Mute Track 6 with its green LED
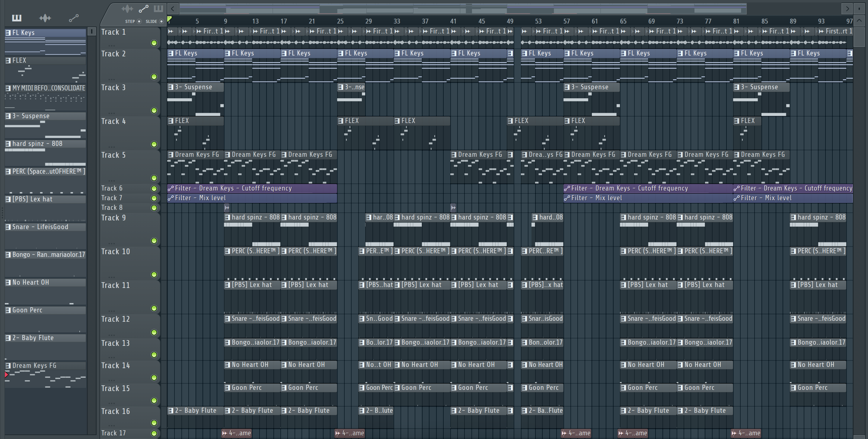 tap(154, 188)
